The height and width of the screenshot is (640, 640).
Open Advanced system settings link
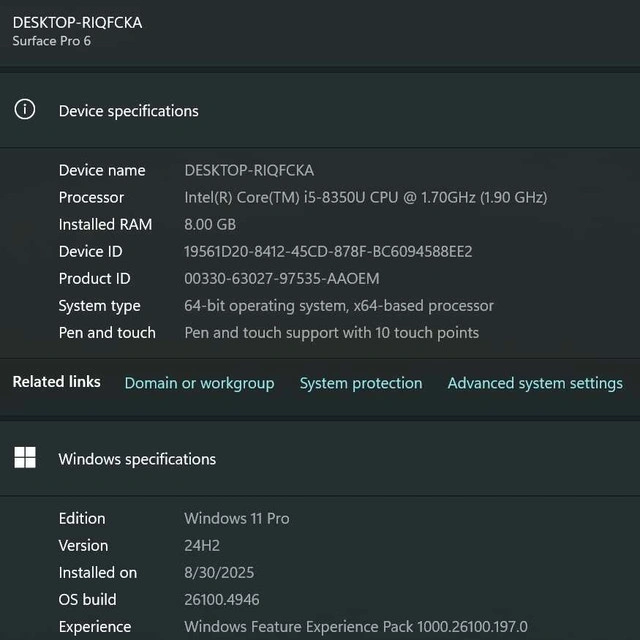[535, 383]
